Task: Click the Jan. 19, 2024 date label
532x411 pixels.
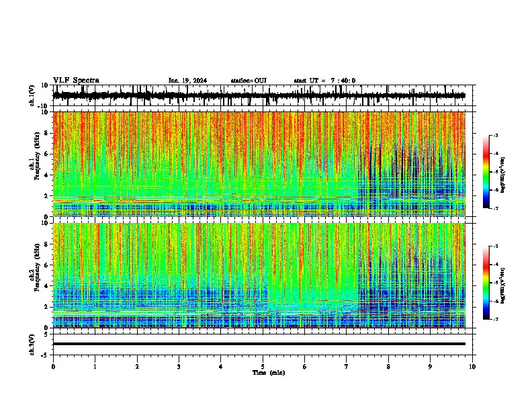Action: click(187, 81)
